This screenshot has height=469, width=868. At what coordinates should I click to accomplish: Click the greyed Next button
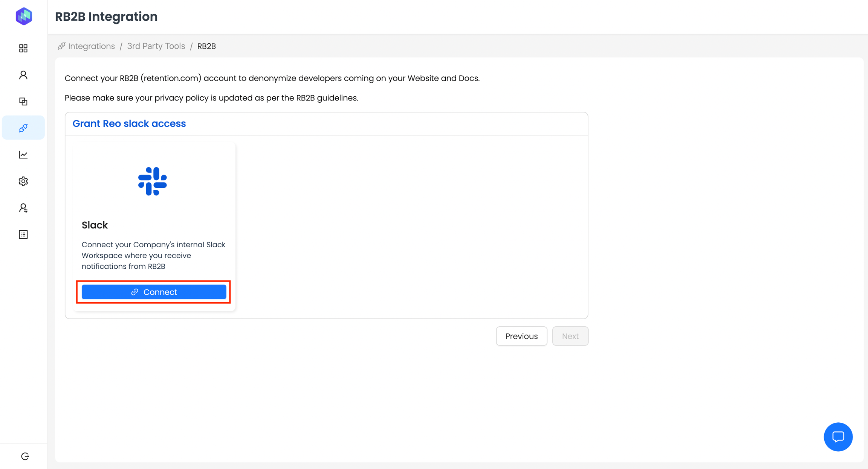coord(570,336)
